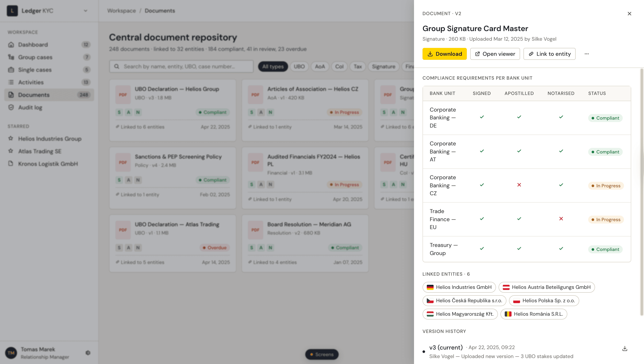Open Helios Polska Sp. z o.o. linked entity

[x=544, y=301]
